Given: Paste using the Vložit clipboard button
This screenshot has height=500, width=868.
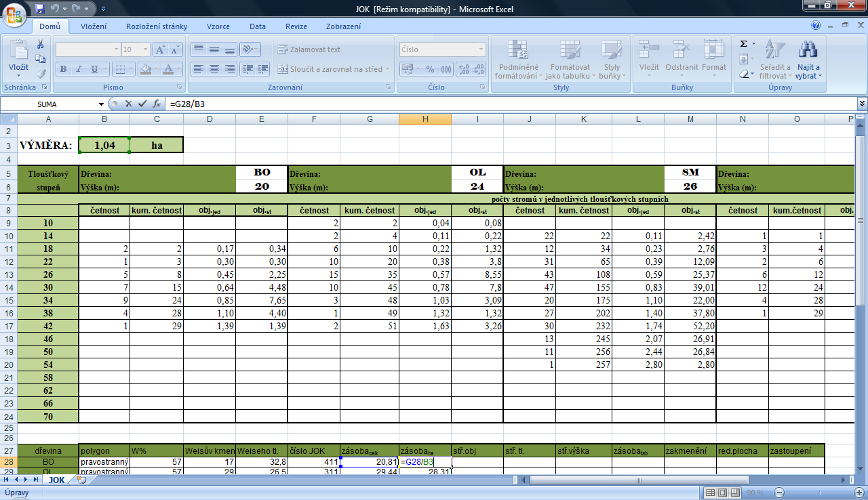Looking at the screenshot, I should pyautogui.click(x=18, y=58).
